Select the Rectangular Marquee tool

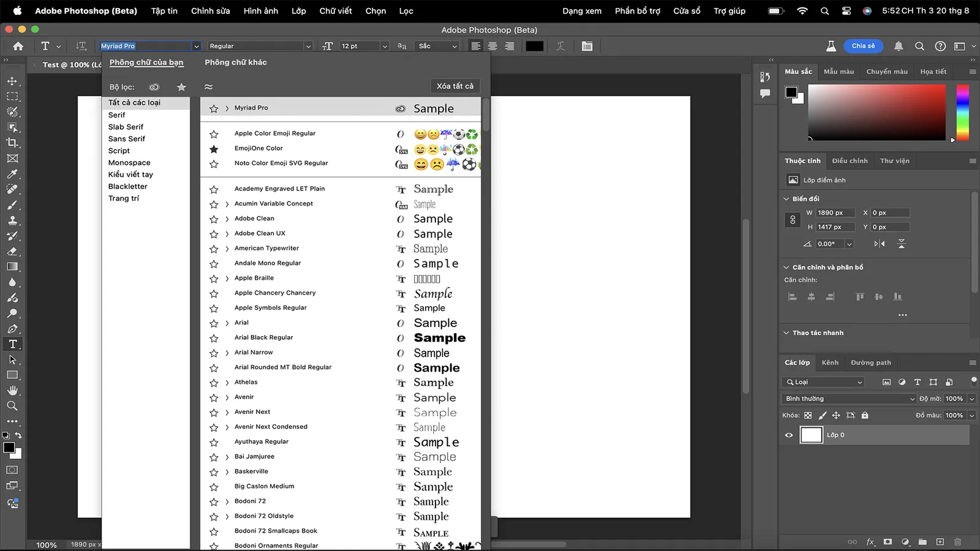(12, 97)
